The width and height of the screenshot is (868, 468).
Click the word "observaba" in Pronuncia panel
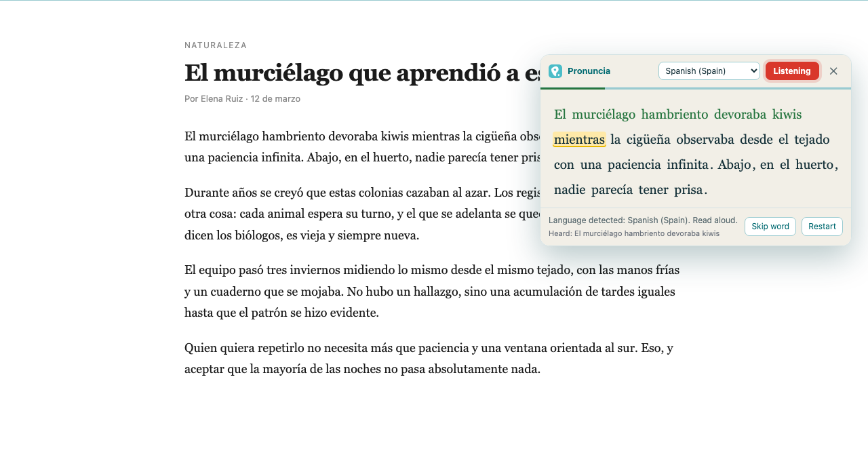tap(705, 140)
